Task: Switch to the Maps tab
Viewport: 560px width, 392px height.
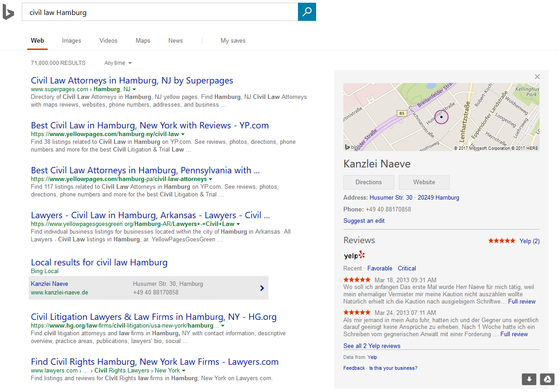Action: 143,41
